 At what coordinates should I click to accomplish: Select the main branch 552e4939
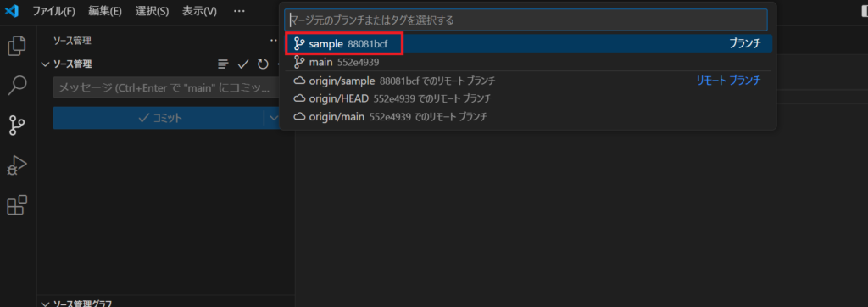(x=528, y=62)
